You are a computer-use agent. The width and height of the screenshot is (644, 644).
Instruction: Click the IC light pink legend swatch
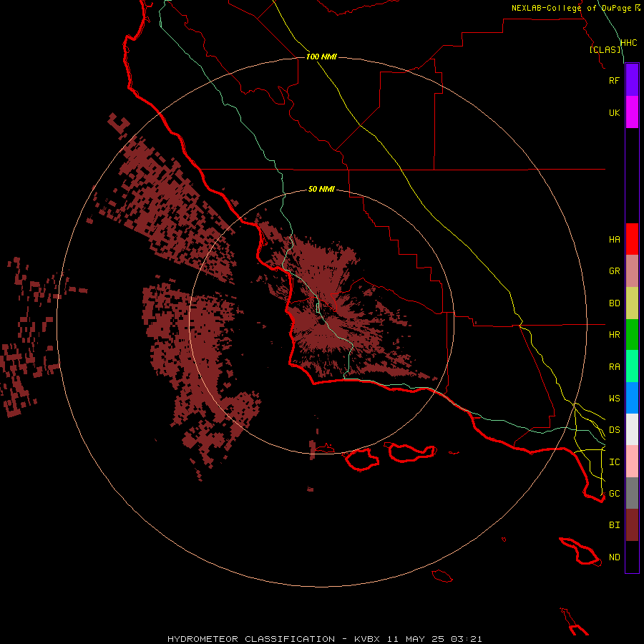click(632, 462)
